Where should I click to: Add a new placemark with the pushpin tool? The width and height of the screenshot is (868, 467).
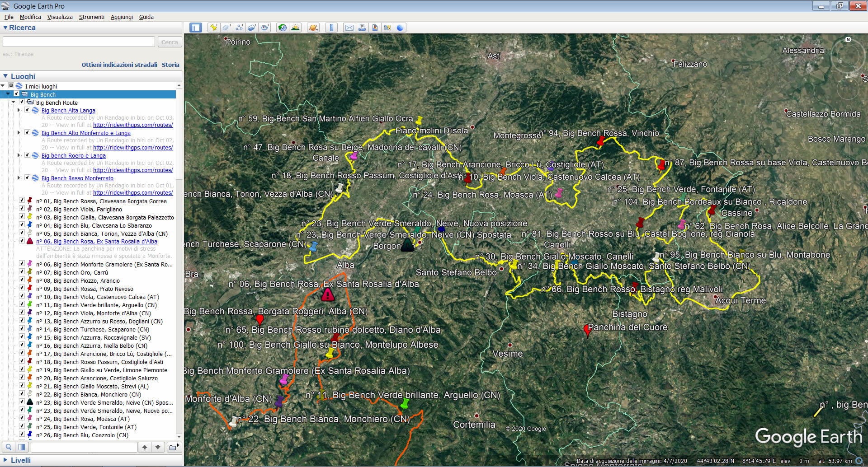pos(213,28)
